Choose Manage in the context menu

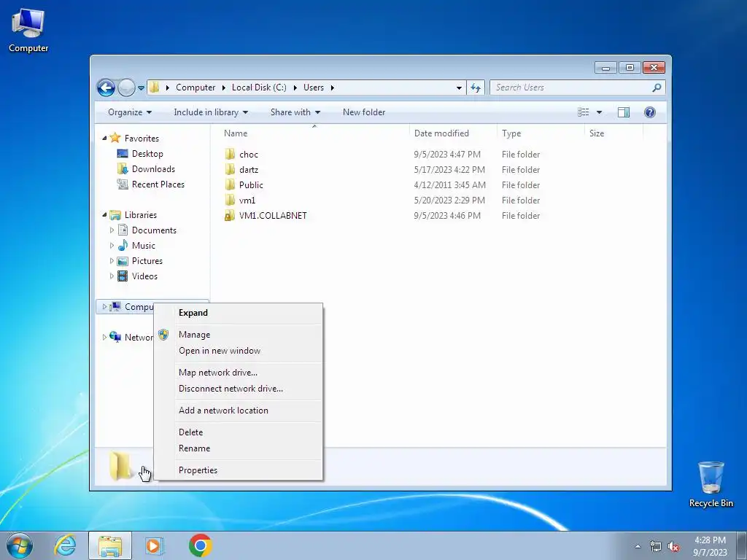[239, 335]
